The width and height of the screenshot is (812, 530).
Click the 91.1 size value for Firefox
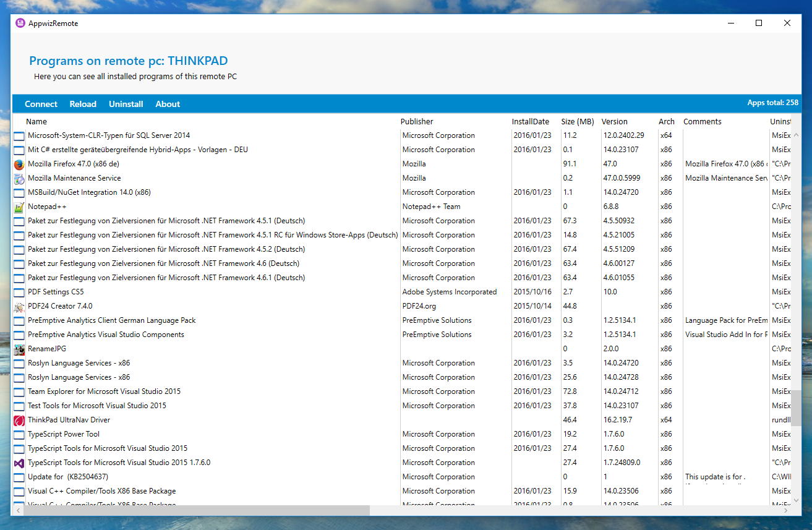(x=570, y=164)
